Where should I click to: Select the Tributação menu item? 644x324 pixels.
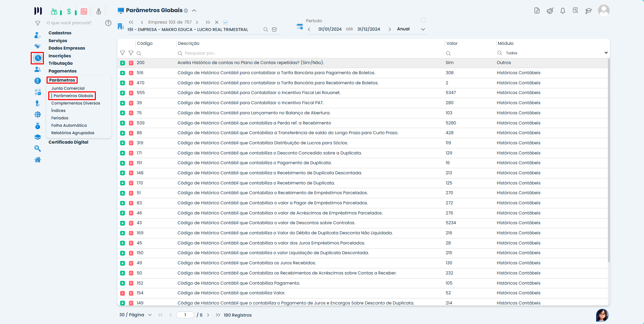[x=60, y=63]
